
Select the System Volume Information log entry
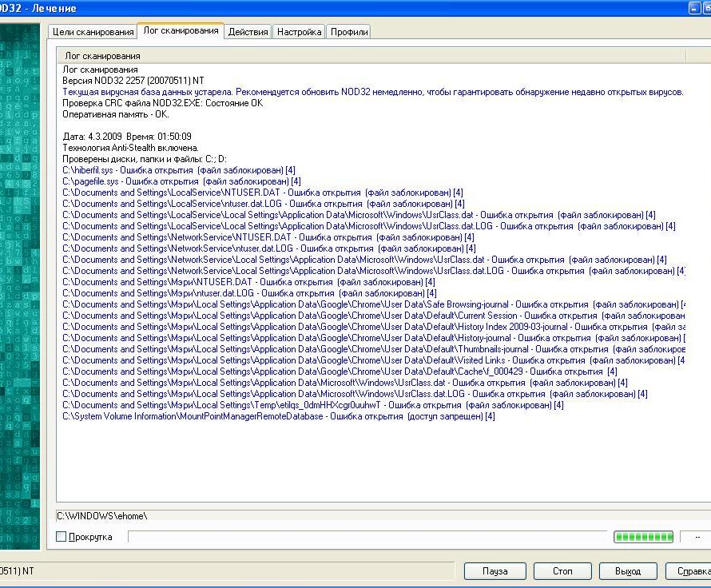click(278, 416)
